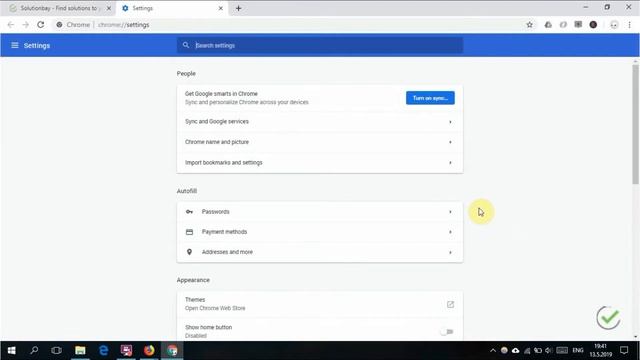The image size is (640, 360).
Task: Bookmark this page with the star icon
Action: pos(529,25)
